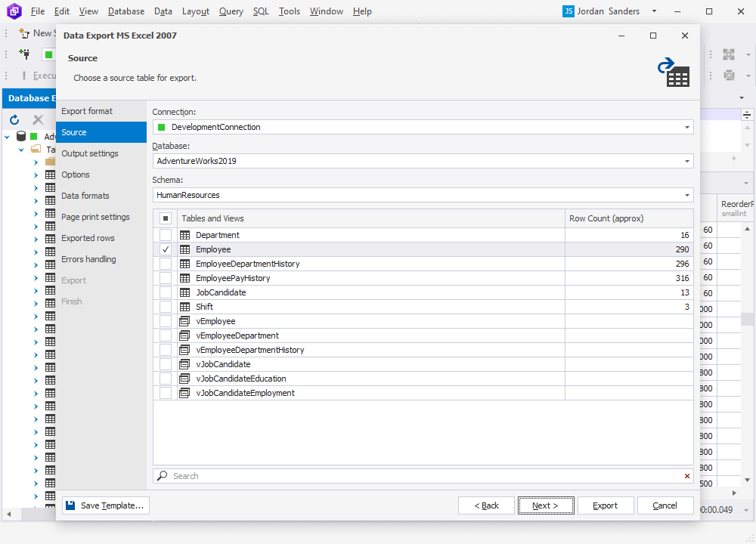
Task: Click the Tables and Views column header
Action: pyautogui.click(x=370, y=218)
